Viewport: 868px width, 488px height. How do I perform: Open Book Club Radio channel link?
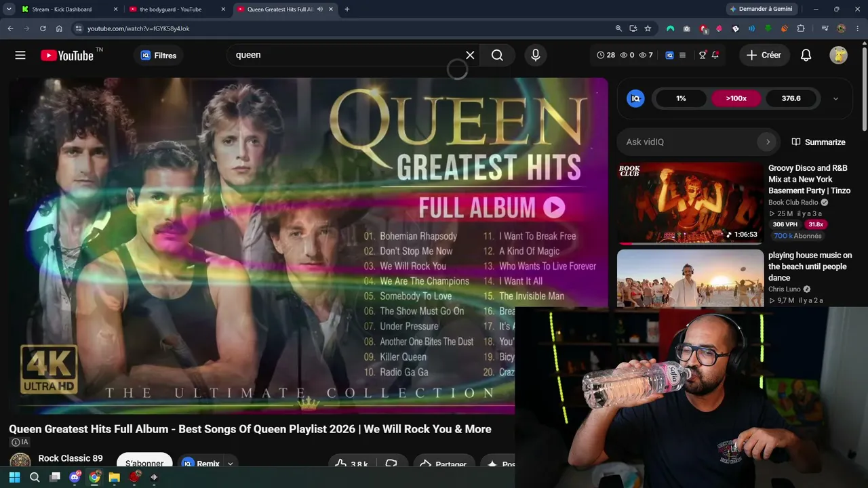793,202
